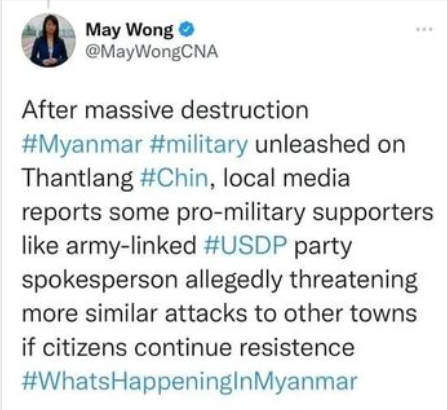Screen dimensions: 447x410
Task: Select the #Chin hashtag
Action: (175, 178)
